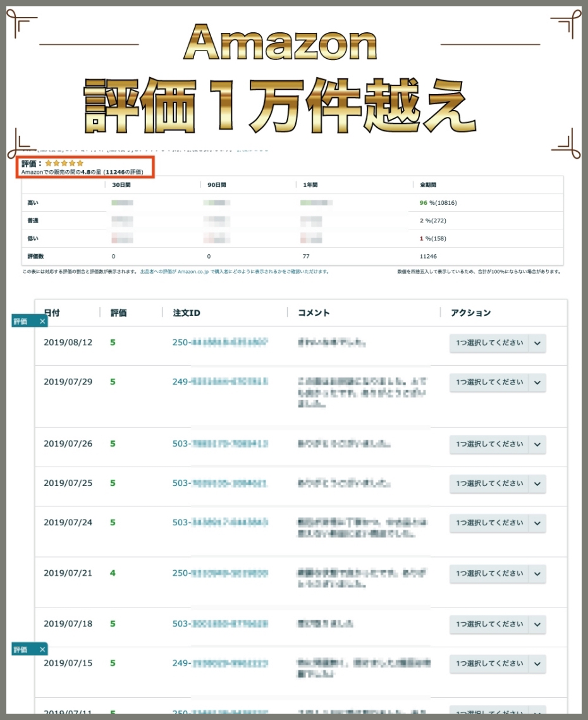Open order ID starting 503- on 2019/07/24
Image resolution: width=588 pixels, height=720 pixels.
point(220,523)
